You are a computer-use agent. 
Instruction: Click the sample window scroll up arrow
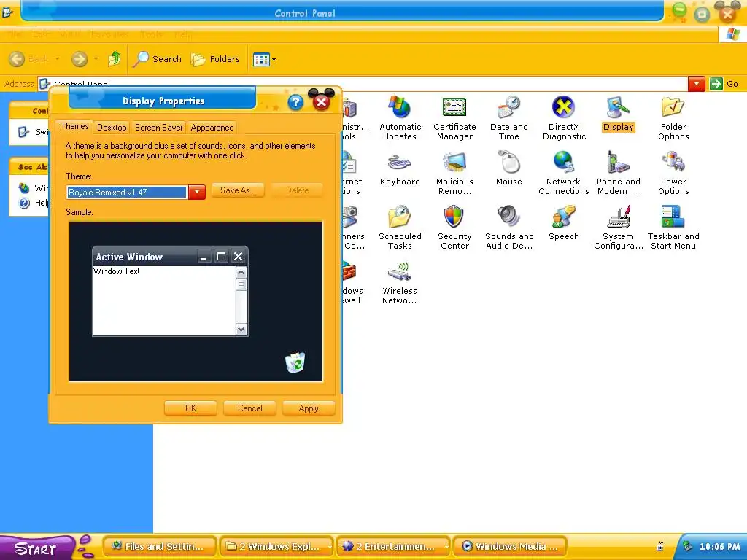pyautogui.click(x=241, y=273)
